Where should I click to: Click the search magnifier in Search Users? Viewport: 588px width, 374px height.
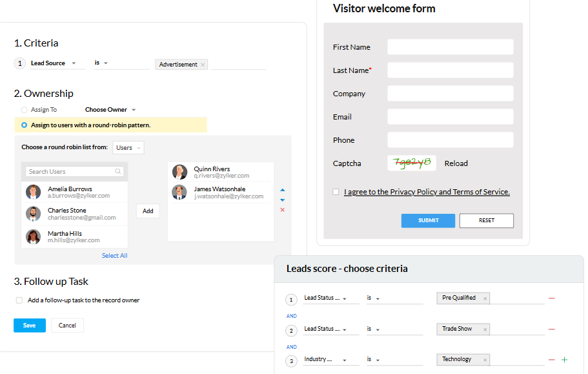[117, 171]
